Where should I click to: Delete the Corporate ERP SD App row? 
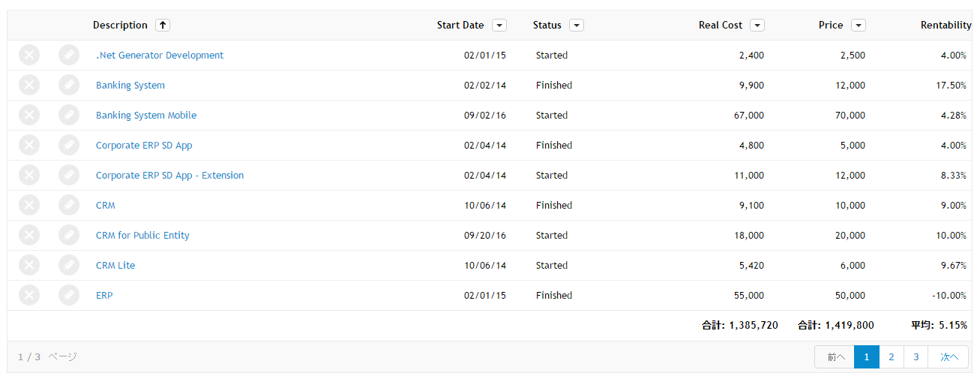point(29,146)
